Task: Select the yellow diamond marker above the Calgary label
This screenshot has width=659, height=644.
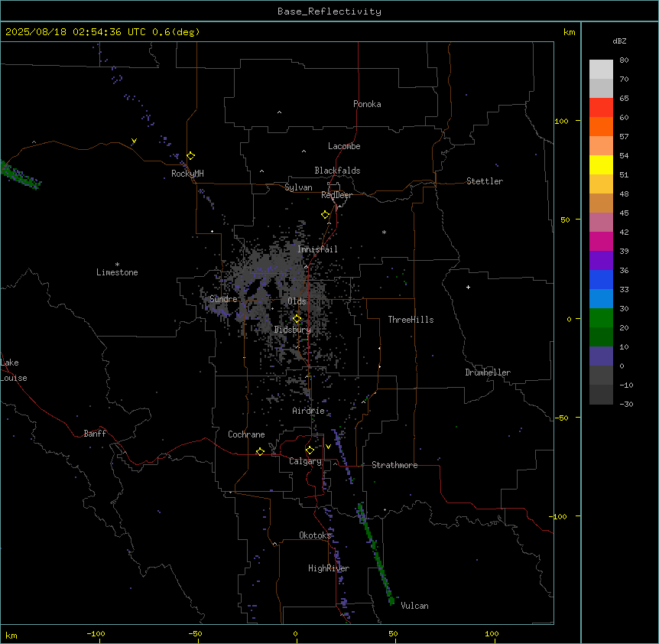Action: (x=310, y=450)
